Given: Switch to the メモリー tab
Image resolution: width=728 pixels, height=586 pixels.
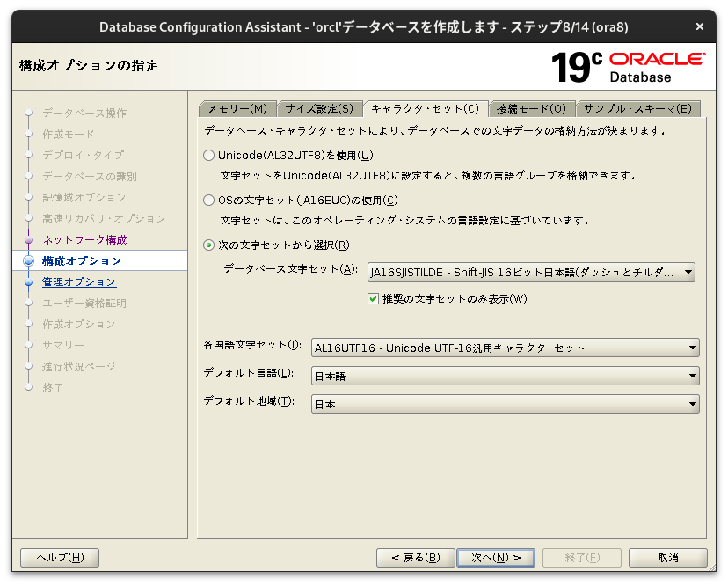Looking at the screenshot, I should tap(236, 107).
